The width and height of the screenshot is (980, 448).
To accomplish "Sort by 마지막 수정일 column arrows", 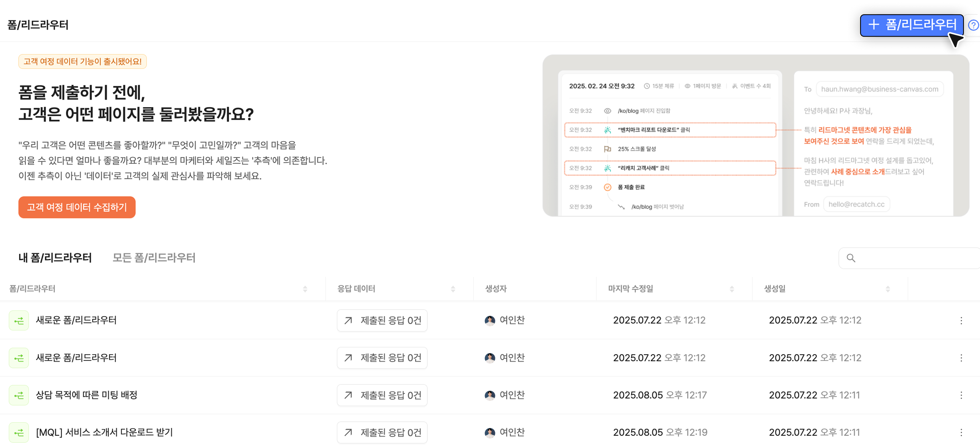I will click(x=732, y=289).
